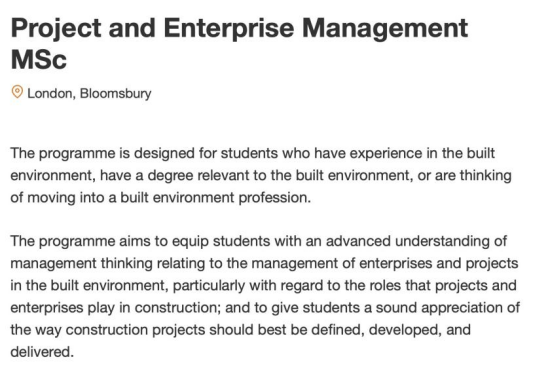Viewport: 548px width, 376px height.
Task: Click the first paragraph starting 'The programme is designed'
Action: point(261,175)
